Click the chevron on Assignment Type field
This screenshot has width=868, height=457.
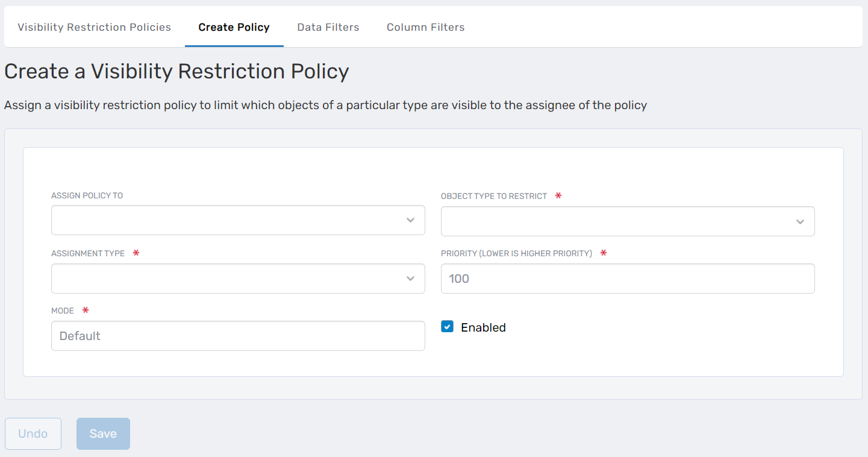click(410, 279)
